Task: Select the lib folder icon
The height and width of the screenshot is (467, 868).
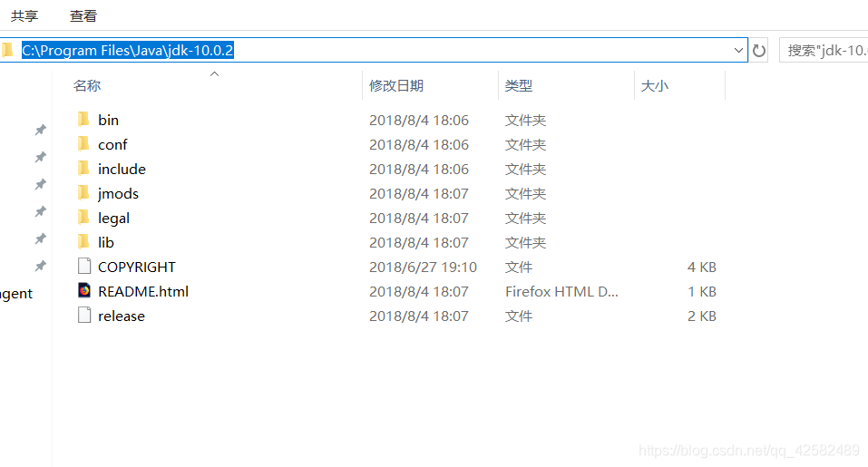Action: click(83, 241)
